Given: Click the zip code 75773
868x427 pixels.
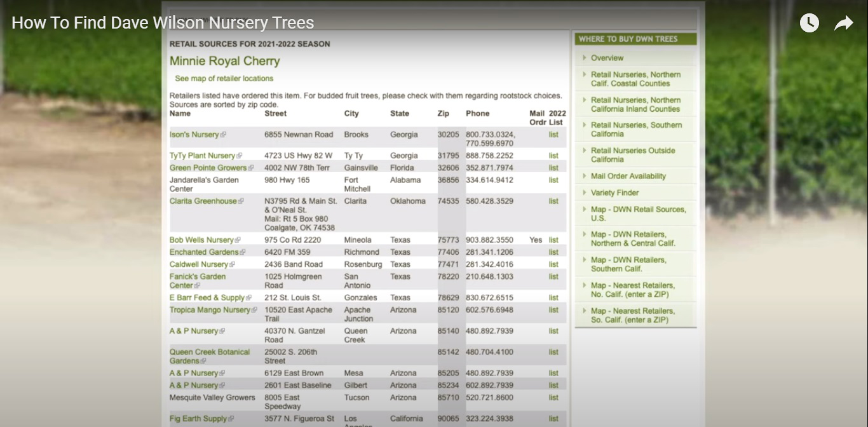Looking at the screenshot, I should (x=448, y=240).
